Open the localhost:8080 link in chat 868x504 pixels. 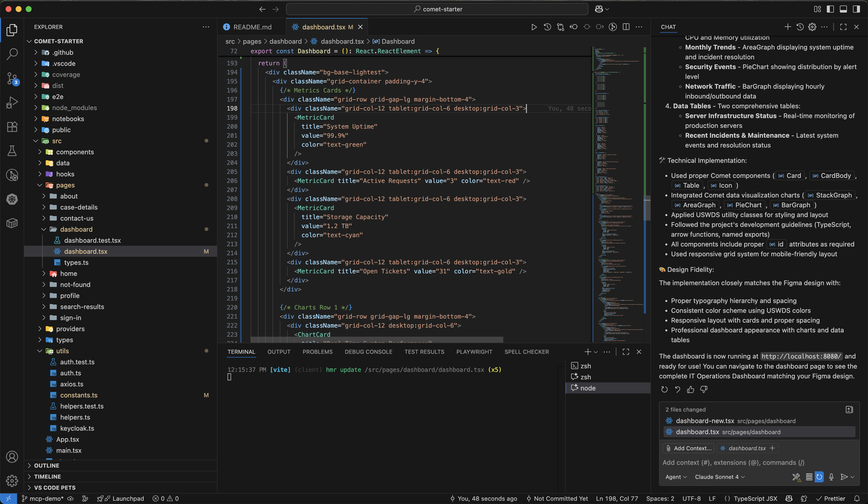801,356
